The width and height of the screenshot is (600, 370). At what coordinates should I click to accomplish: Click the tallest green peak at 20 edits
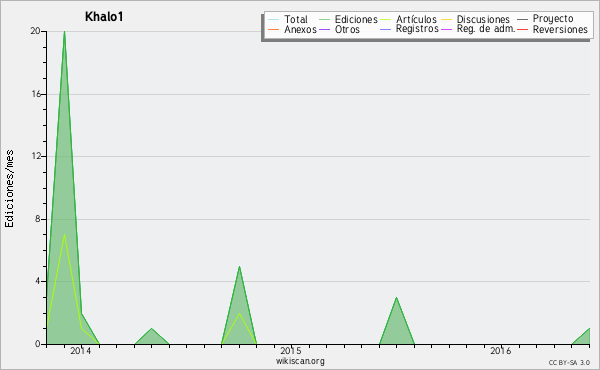(x=64, y=32)
